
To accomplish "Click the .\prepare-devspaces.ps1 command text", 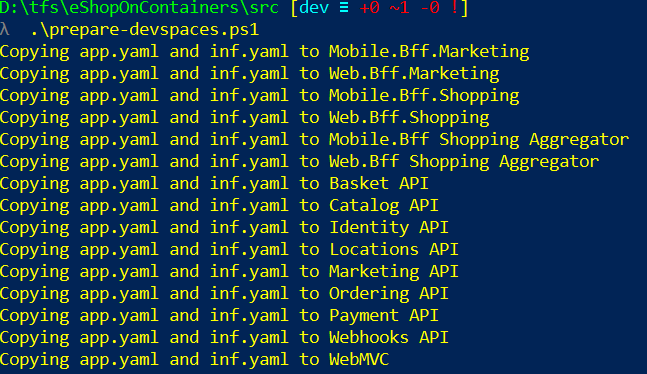I will pyautogui.click(x=145, y=30).
